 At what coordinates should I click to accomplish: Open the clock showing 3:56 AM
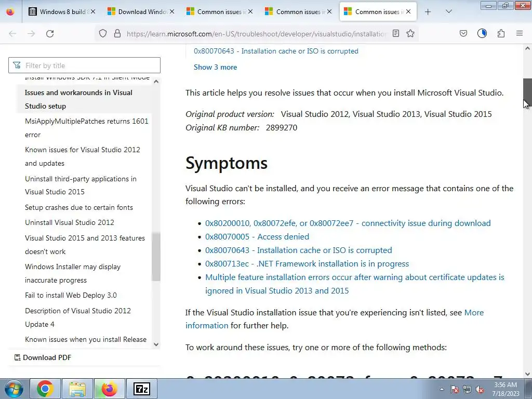click(506, 389)
